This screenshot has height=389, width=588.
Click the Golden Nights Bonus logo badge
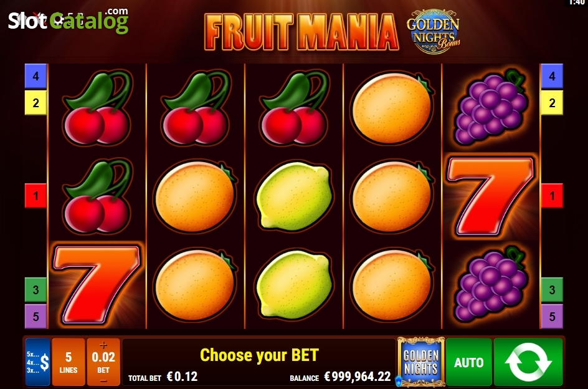[434, 31]
